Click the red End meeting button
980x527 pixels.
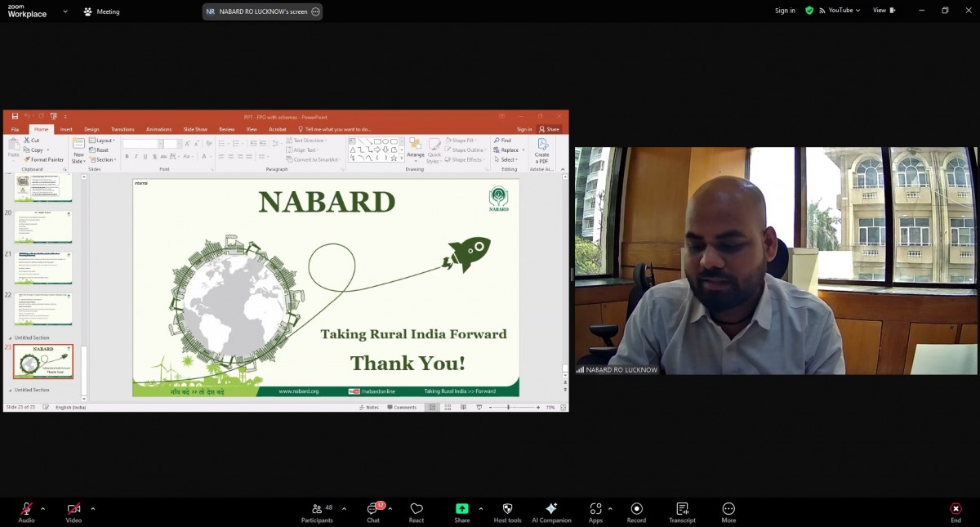(955, 512)
